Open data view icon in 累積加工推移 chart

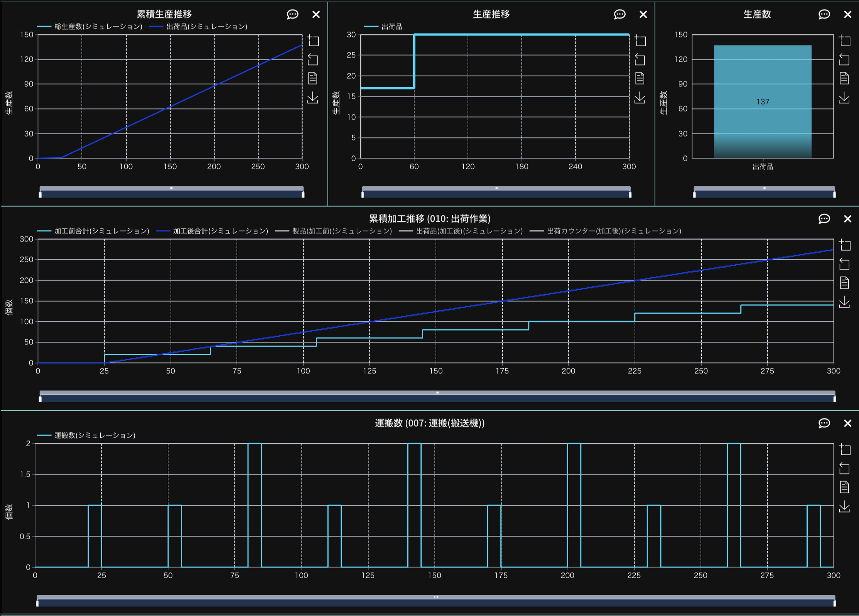click(844, 283)
